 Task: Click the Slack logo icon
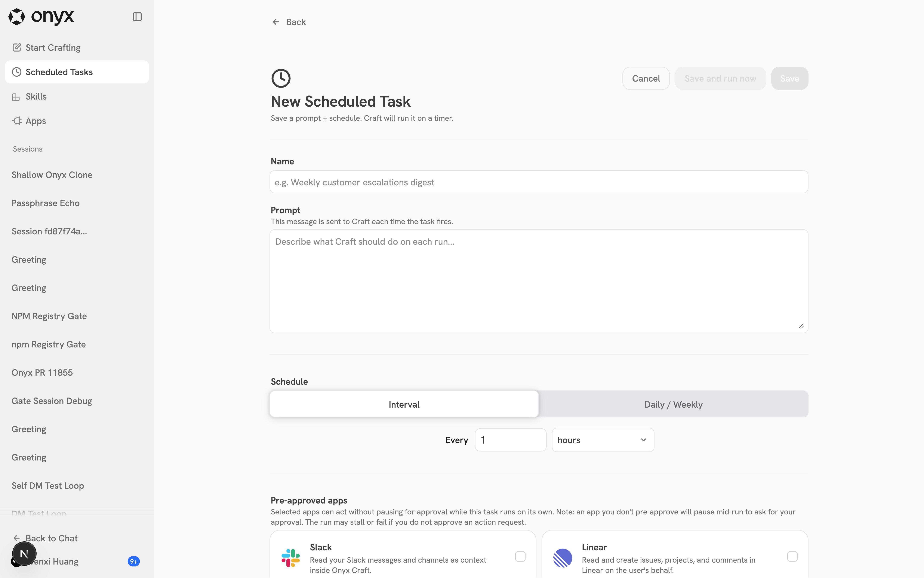[290, 558]
